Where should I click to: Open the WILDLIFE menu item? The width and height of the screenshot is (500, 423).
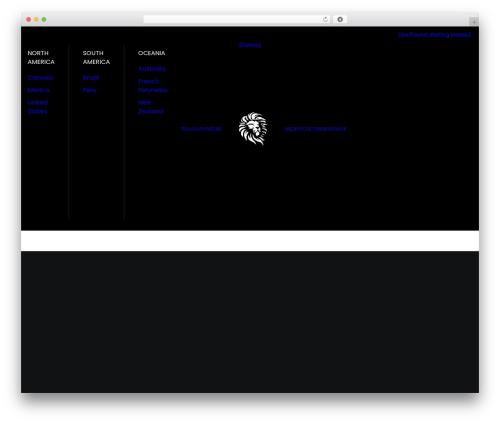[x=292, y=129]
